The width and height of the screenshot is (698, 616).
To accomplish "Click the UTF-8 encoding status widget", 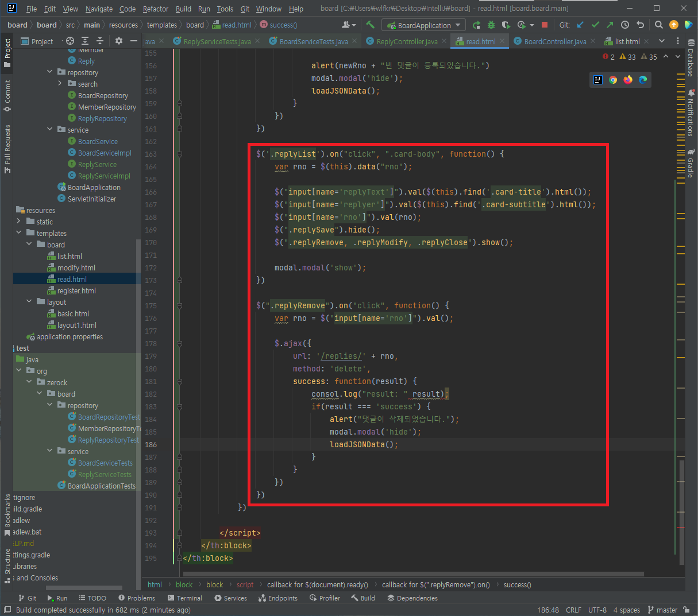I will tap(597, 610).
